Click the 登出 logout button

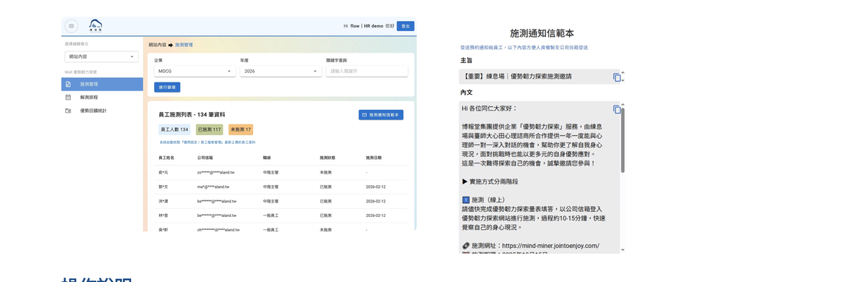pos(405,26)
